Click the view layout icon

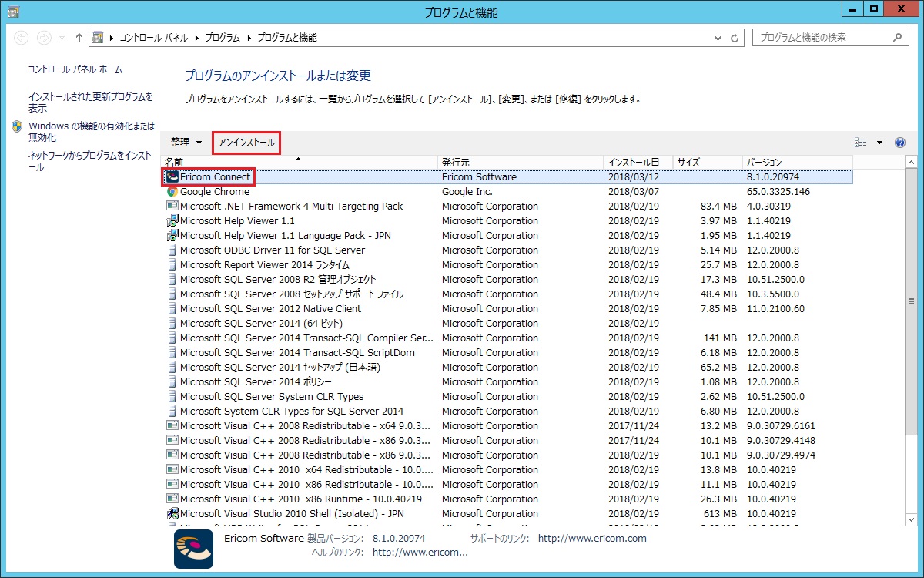click(861, 143)
